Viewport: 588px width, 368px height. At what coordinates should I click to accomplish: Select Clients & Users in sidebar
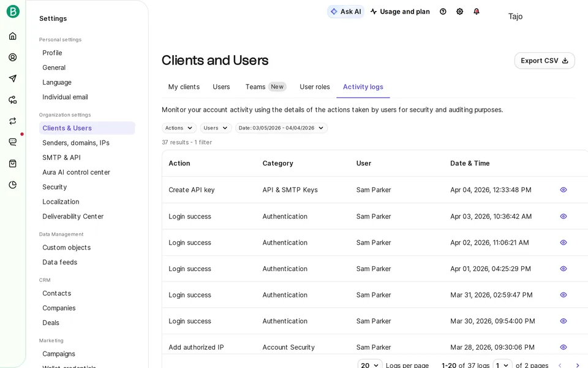[87, 128]
